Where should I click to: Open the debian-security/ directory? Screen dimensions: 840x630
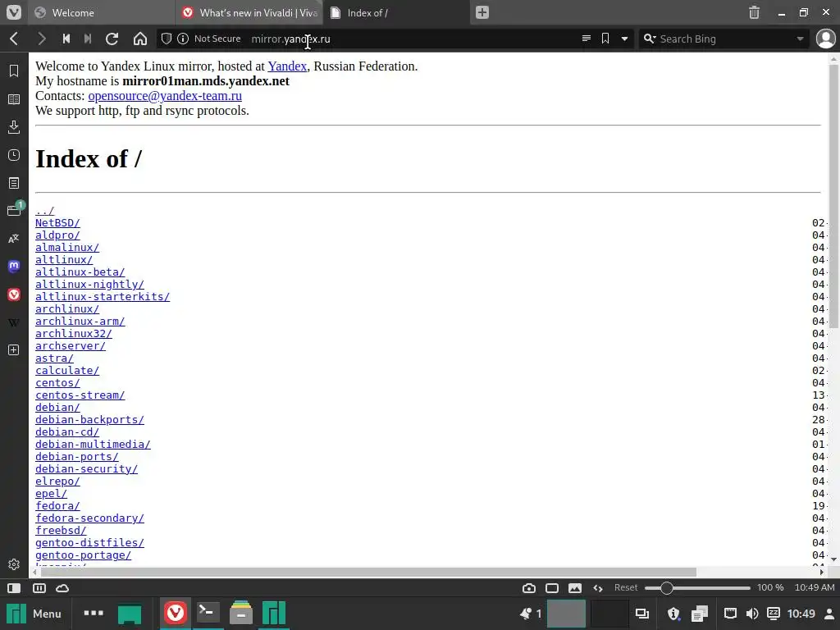[86, 469]
